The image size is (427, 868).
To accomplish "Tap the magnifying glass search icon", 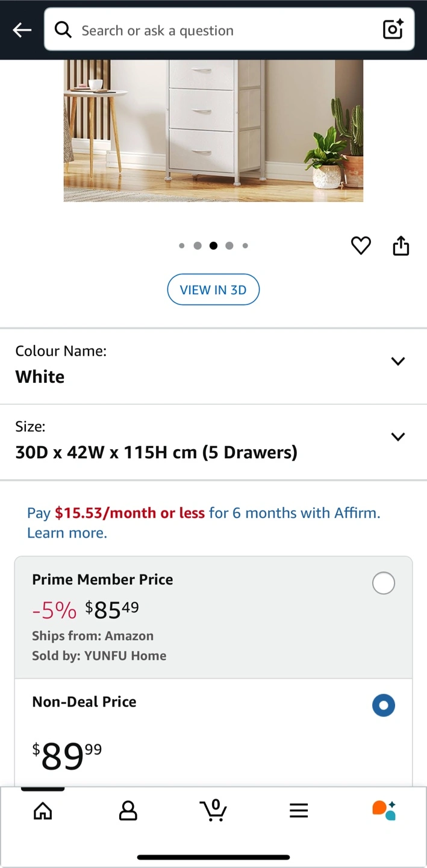I will (63, 30).
